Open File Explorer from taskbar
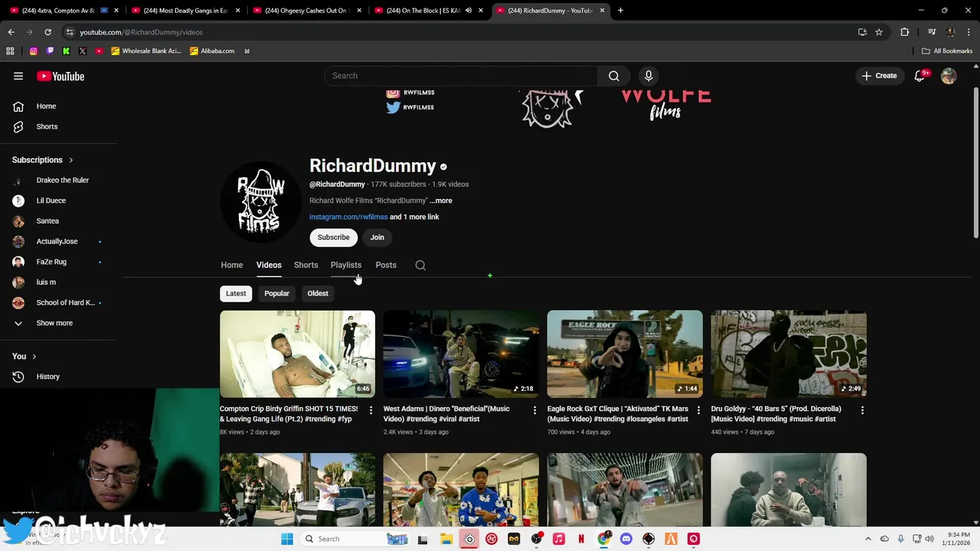 (x=446, y=539)
